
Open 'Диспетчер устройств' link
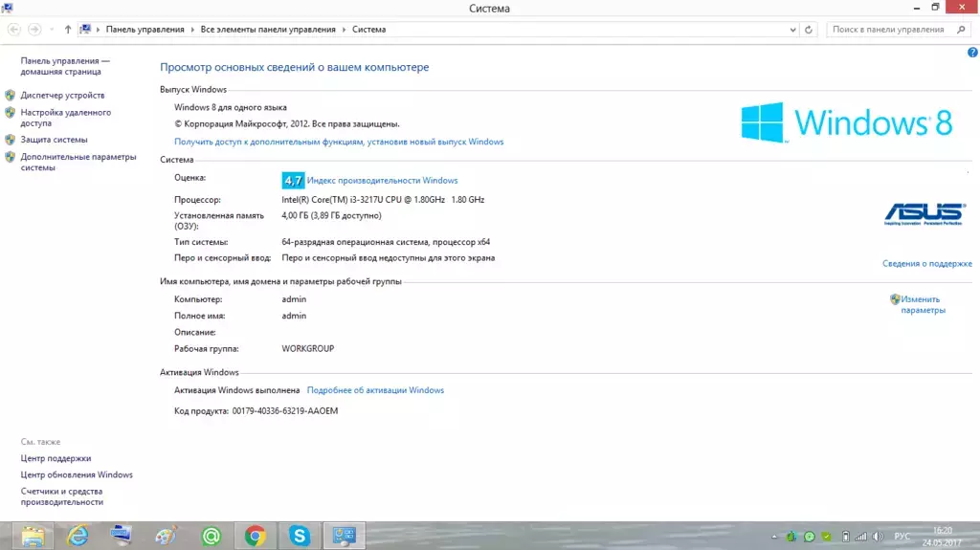pos(62,95)
